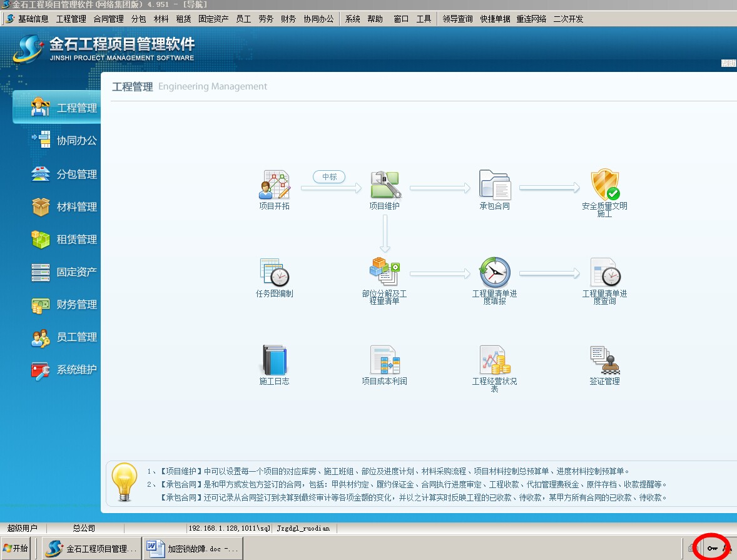Open 工程量清单进度查询 icon

pyautogui.click(x=604, y=273)
